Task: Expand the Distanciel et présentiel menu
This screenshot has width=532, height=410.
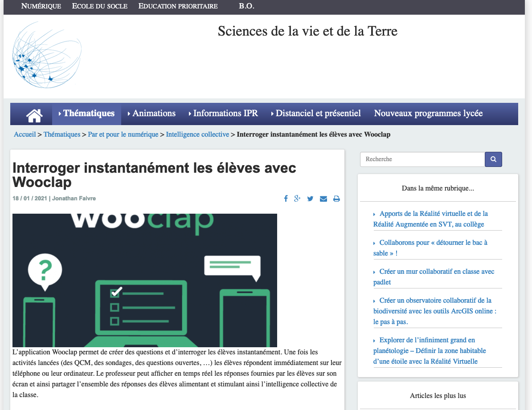Action: click(x=316, y=114)
